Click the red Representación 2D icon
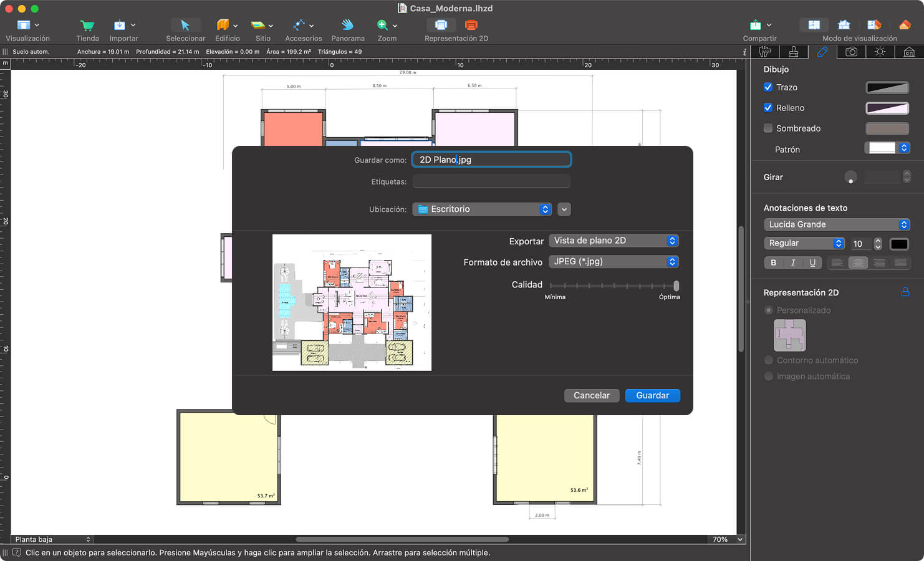This screenshot has width=924, height=561. point(471,25)
